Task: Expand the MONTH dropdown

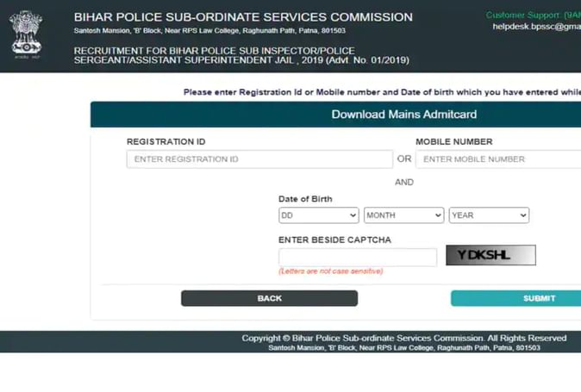Action: pyautogui.click(x=403, y=215)
